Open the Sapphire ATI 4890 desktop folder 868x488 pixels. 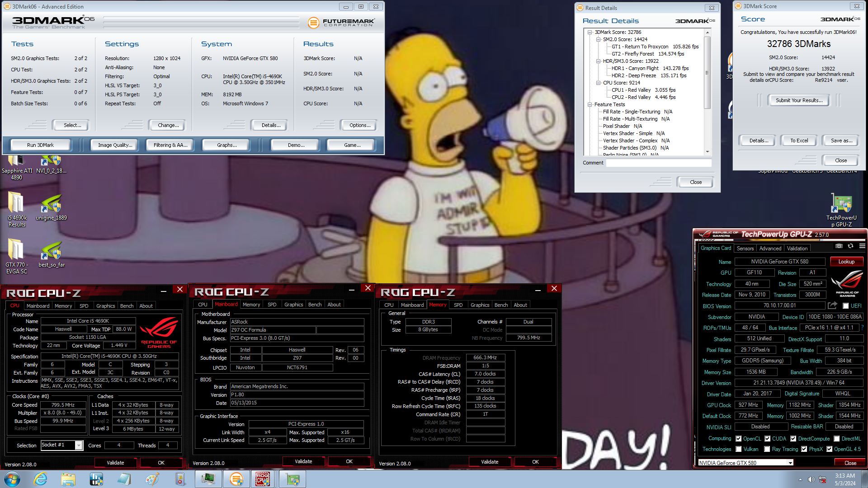coord(17,167)
